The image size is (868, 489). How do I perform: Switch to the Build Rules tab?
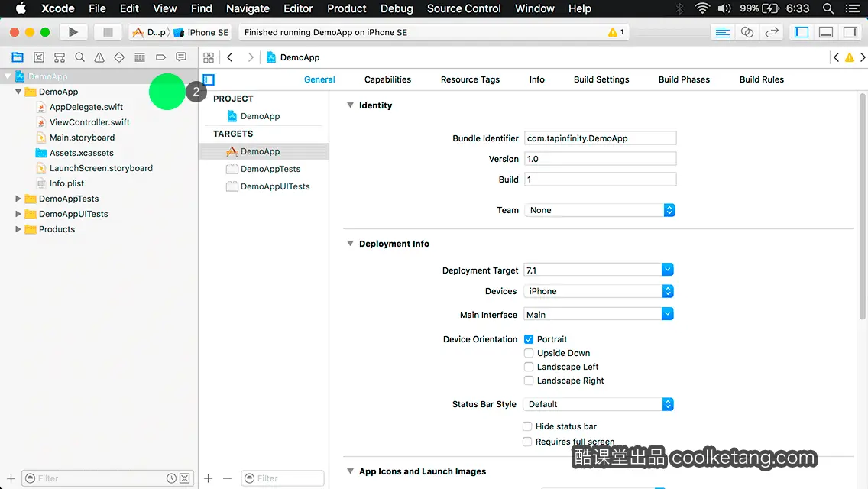coord(761,79)
